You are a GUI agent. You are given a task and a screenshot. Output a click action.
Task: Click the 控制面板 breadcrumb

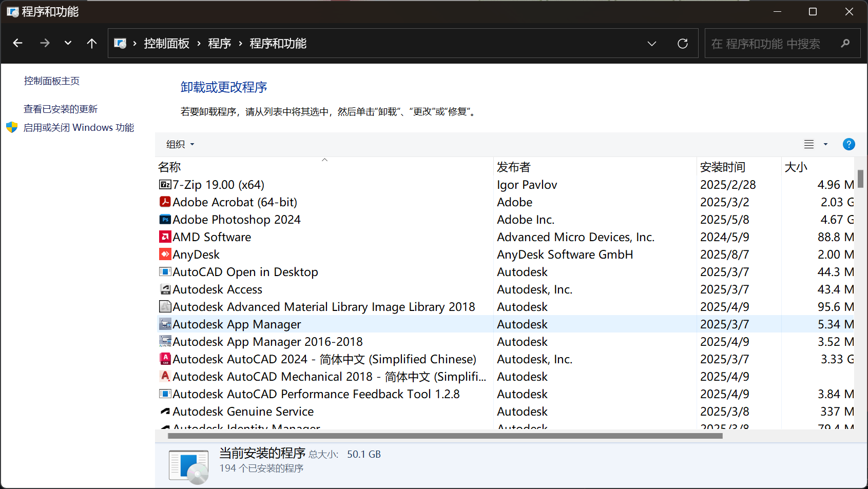[167, 44]
